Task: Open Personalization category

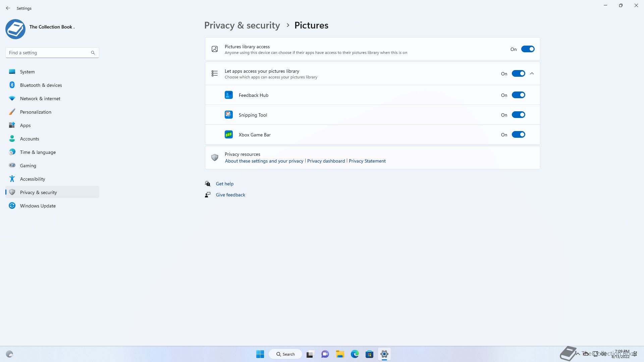Action: [52, 112]
